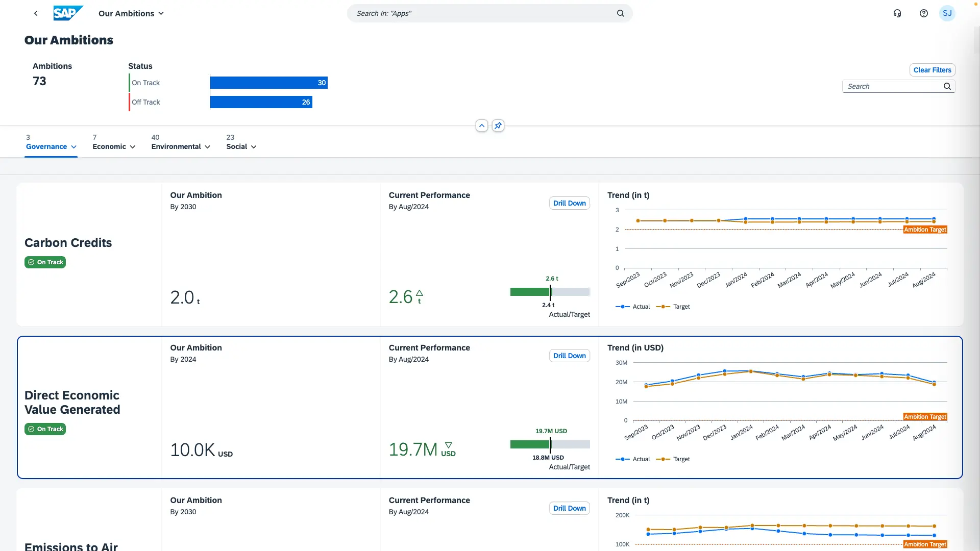980x551 pixels.
Task: Click the Ambitions count 73
Action: click(x=39, y=81)
